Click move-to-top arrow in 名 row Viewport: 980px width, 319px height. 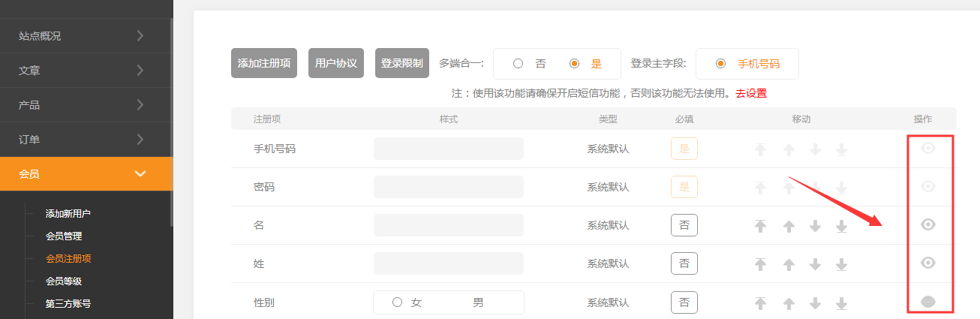761,226
